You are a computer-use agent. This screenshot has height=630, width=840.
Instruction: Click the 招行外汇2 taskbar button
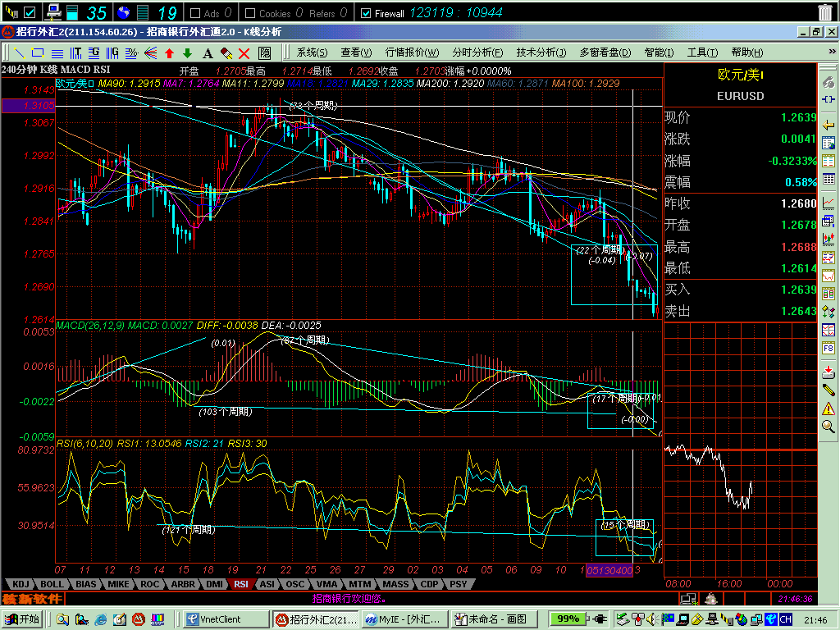pyautogui.click(x=316, y=619)
